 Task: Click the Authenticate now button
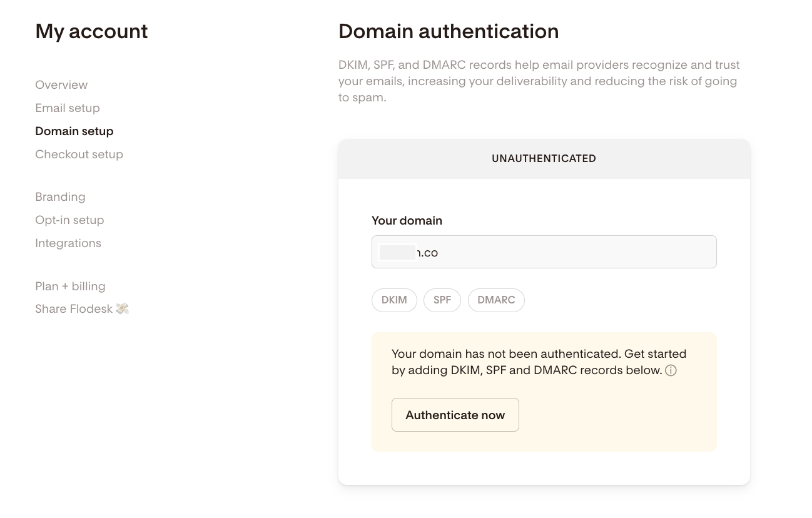tap(455, 415)
